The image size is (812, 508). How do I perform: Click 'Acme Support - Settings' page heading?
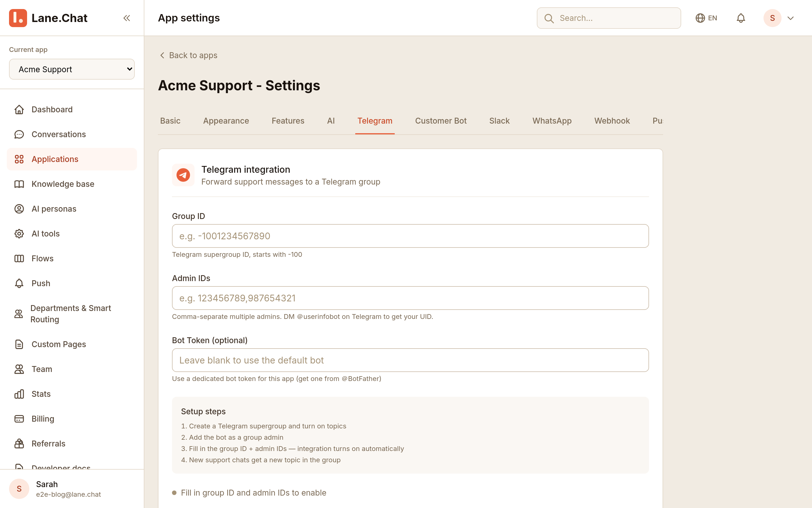click(x=239, y=86)
